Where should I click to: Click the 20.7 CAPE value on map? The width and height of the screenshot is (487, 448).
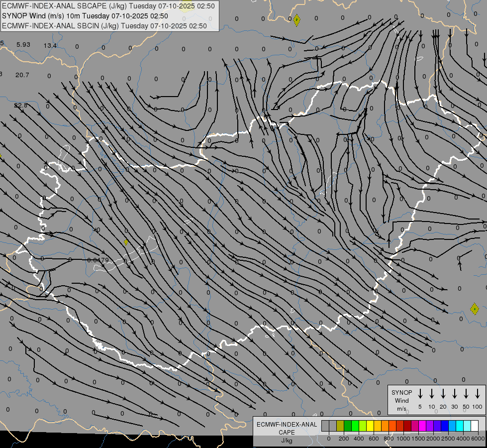point(22,75)
